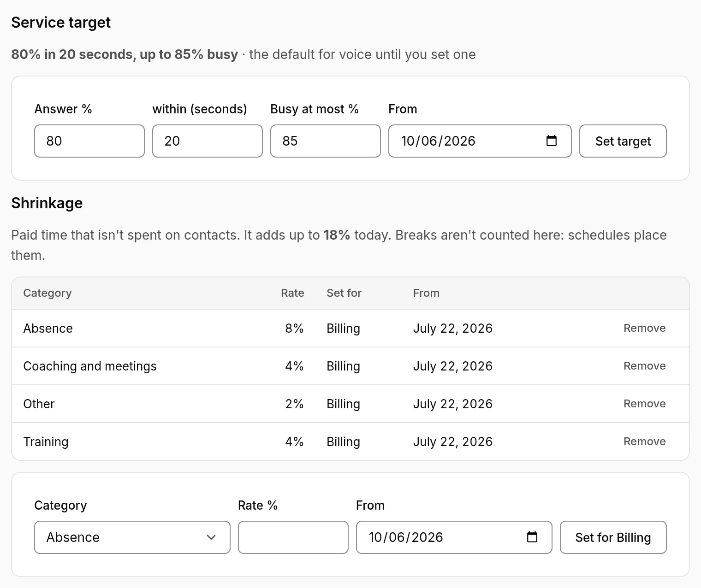
Task: Remove the Training shrinkage row
Action: coord(645,441)
